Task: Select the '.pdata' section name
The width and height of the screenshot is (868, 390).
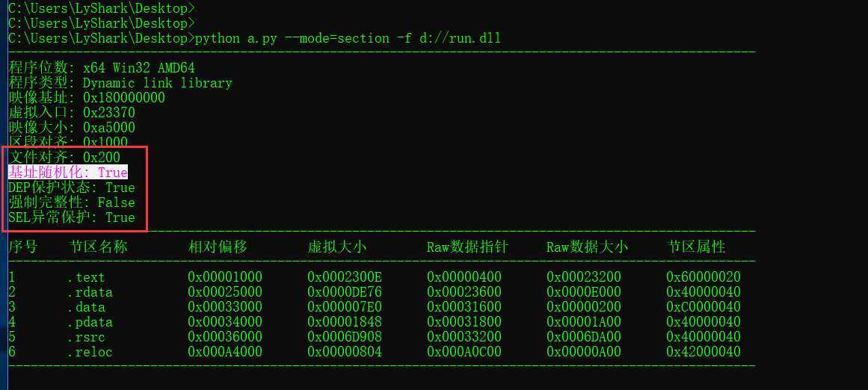Action: [x=90, y=322]
